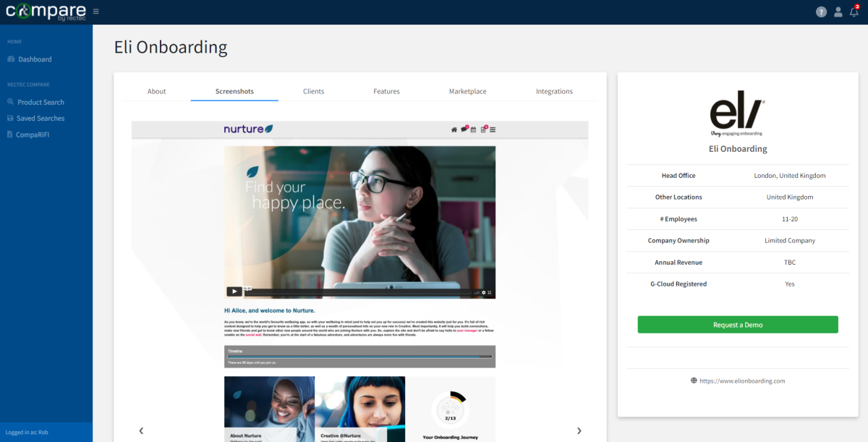This screenshot has height=442, width=868.
Task: Click the Request a Demo button
Action: coord(738,325)
